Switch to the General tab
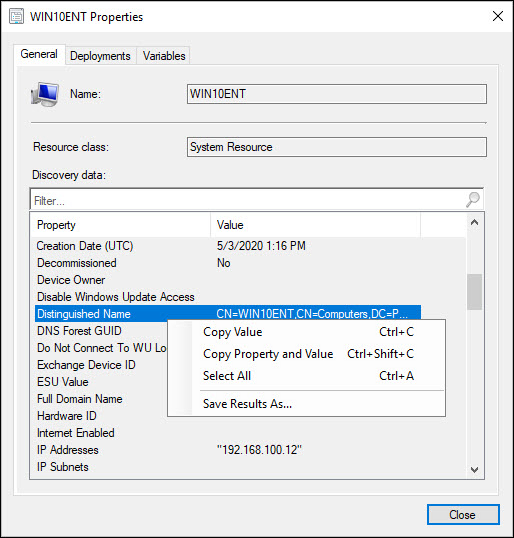 39,54
